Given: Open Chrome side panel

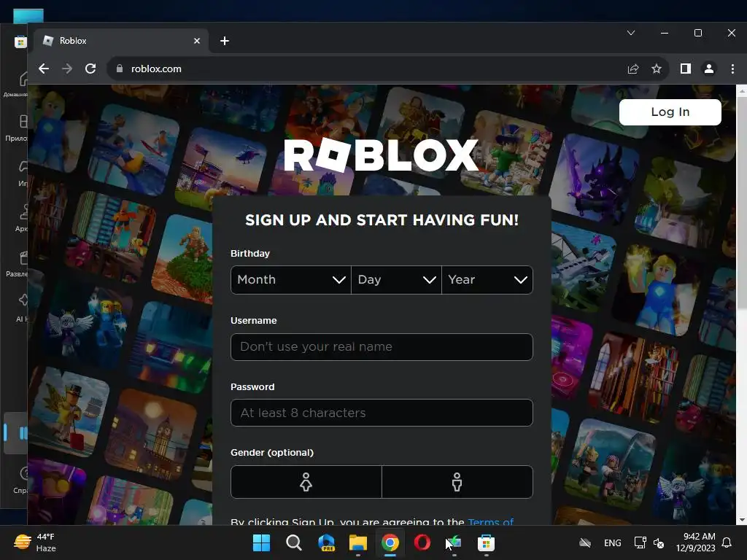Looking at the screenshot, I should [686, 69].
